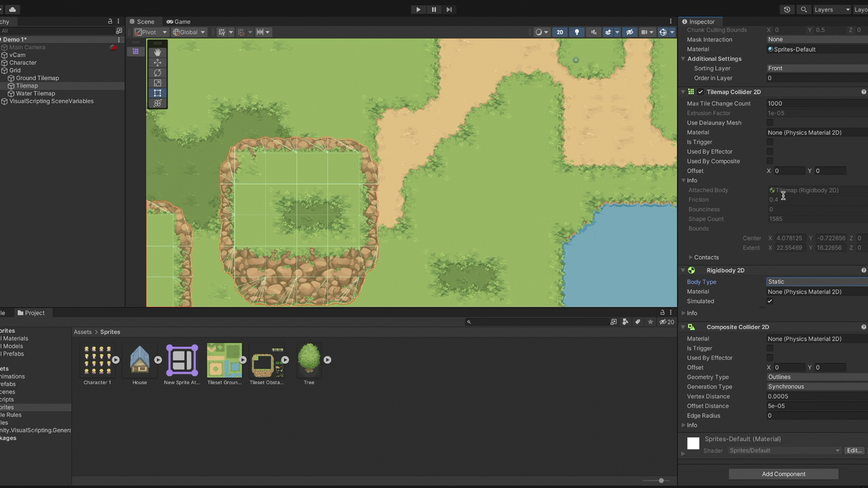Toggle scene lighting in the Scene toolbar
868x488 pixels.
point(577,32)
